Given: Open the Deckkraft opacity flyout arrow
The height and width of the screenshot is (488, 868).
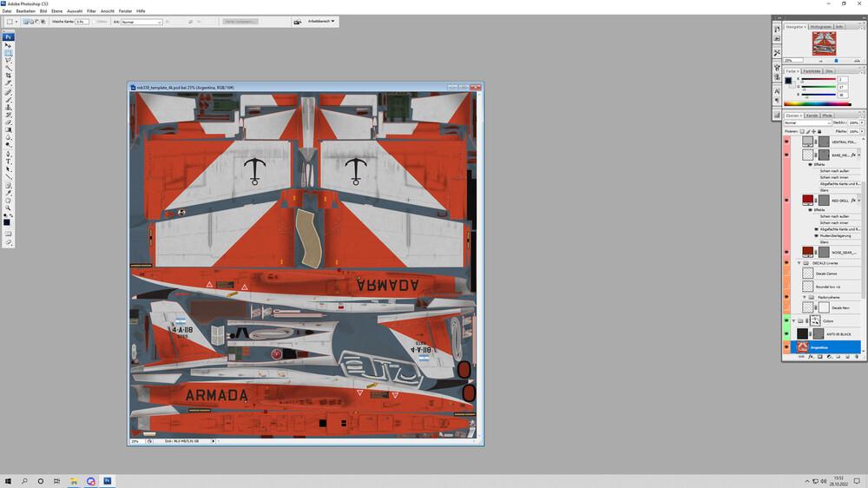Looking at the screenshot, I should point(863,123).
